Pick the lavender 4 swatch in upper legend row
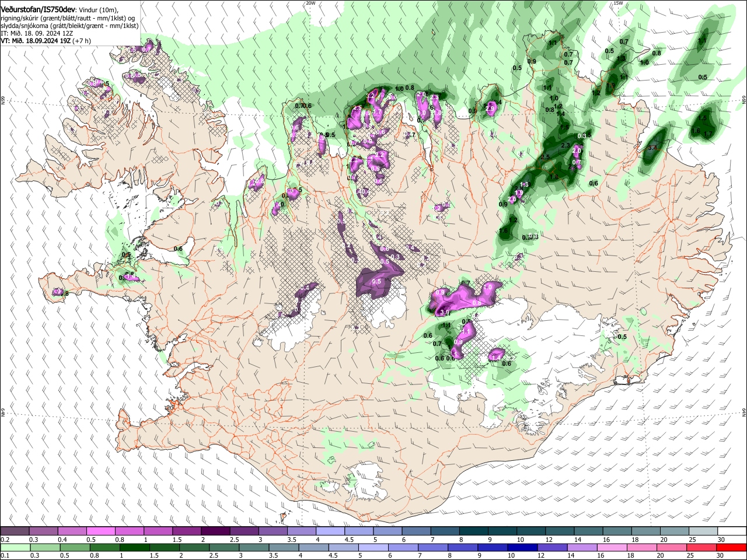 point(330,531)
